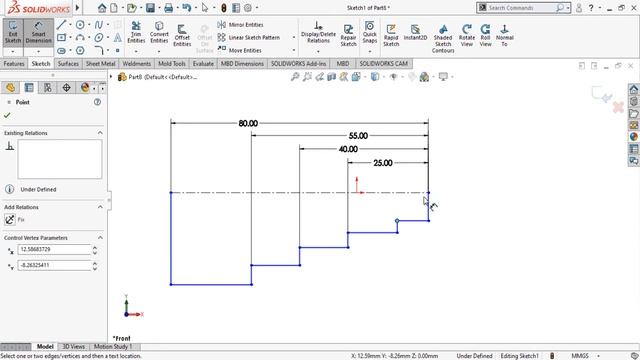Select the Spline tool
Image resolution: width=640 pixels, height=360 pixels.
point(99,25)
